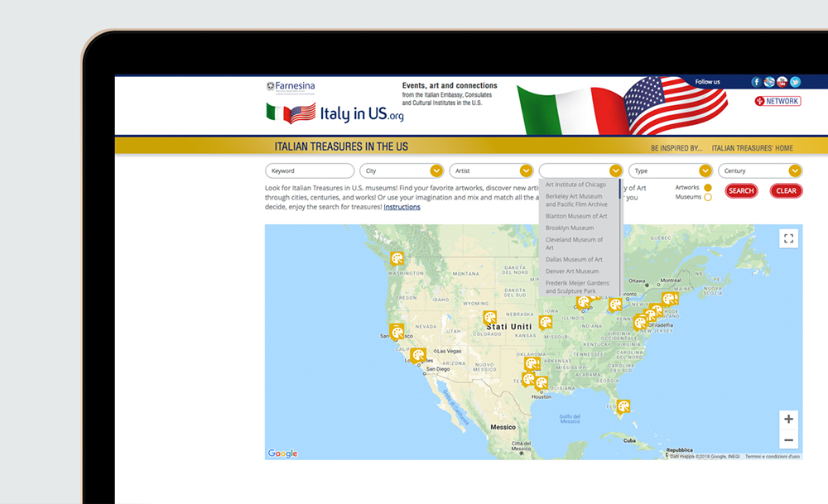Select the Chicago palette map marker
The width and height of the screenshot is (828, 504).
point(583,302)
